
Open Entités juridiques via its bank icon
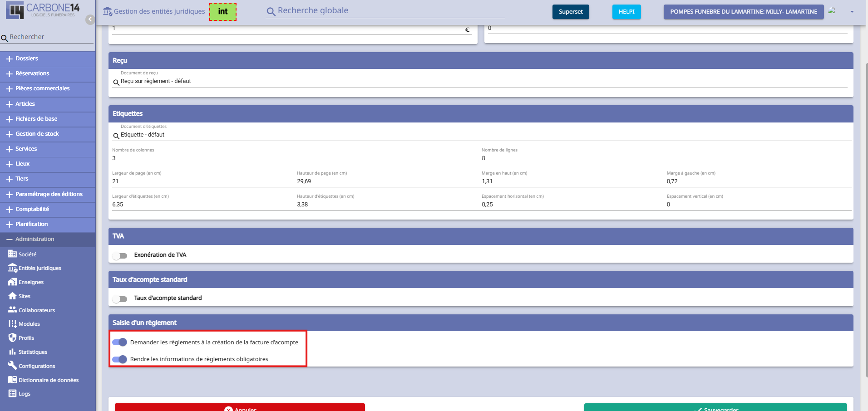click(12, 268)
